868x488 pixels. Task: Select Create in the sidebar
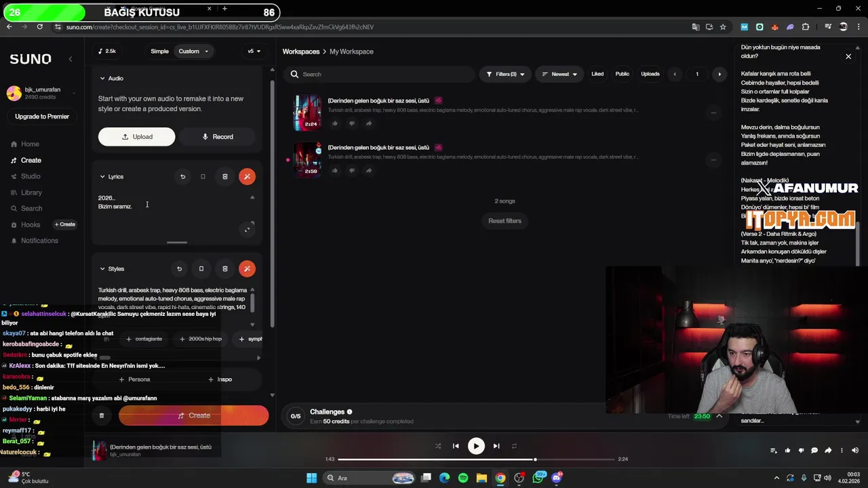click(x=31, y=160)
